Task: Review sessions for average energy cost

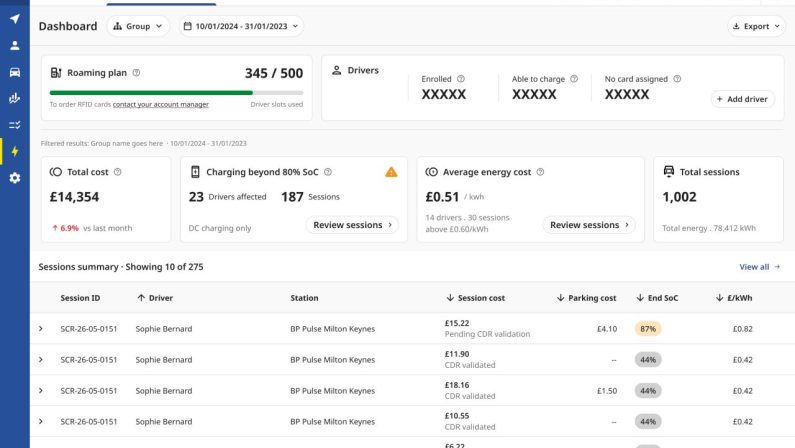Action: pyautogui.click(x=589, y=225)
